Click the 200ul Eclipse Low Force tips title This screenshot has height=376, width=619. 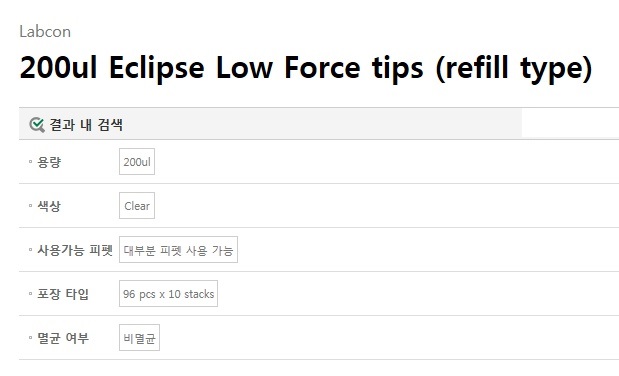[306, 68]
